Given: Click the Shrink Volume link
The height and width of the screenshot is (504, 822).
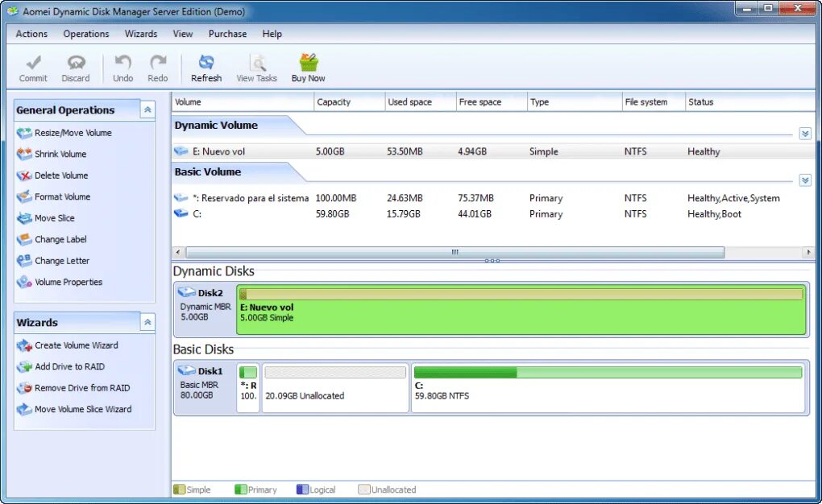Looking at the screenshot, I should 60,154.
